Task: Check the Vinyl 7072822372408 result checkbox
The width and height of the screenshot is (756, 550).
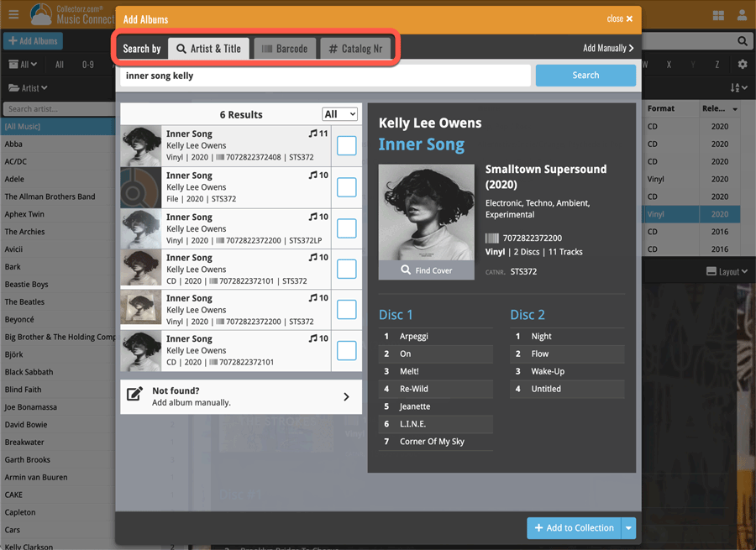Action: 347,145
